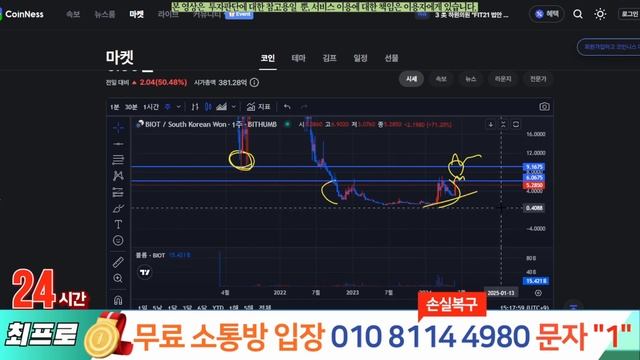Select the XABCD pattern tool
Image resolution: width=640 pixels, height=360 pixels.
point(118,176)
